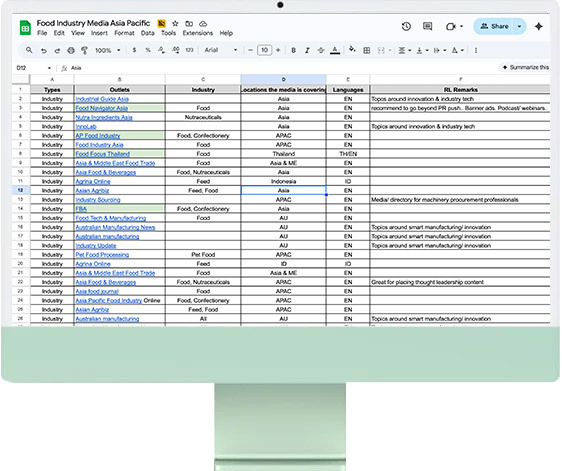Select the paint format tool

click(85, 50)
